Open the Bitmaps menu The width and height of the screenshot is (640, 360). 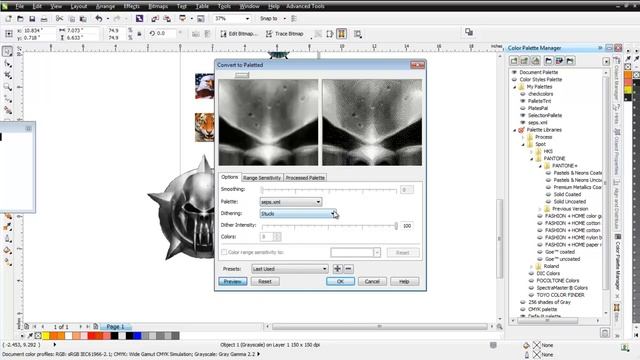pos(158,6)
